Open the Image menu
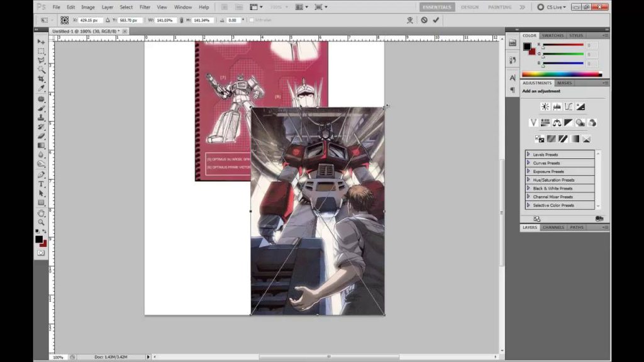The image size is (644, 362). click(x=88, y=7)
